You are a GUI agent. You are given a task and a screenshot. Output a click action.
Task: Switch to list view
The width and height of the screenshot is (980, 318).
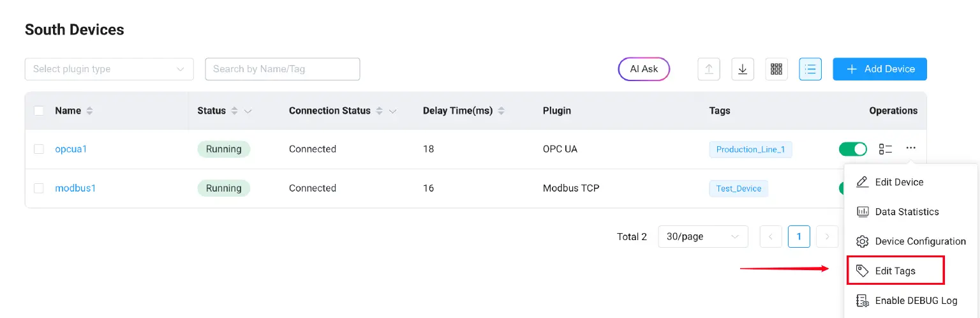point(810,69)
